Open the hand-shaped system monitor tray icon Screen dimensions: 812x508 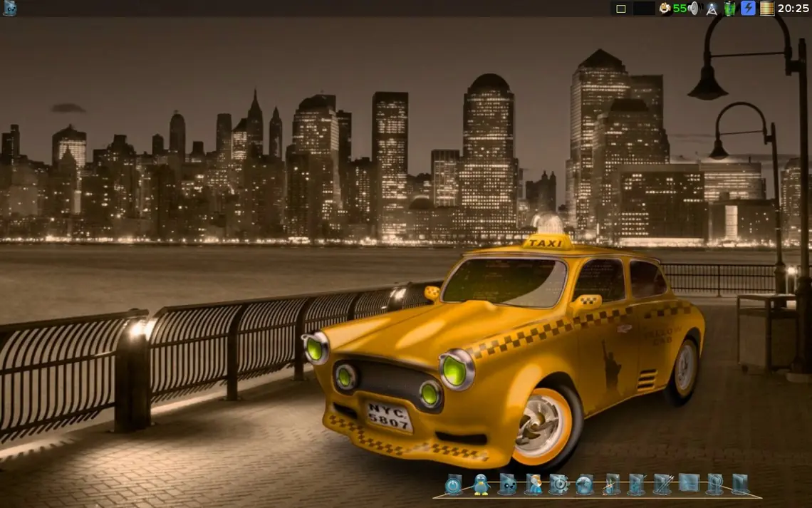click(x=665, y=8)
